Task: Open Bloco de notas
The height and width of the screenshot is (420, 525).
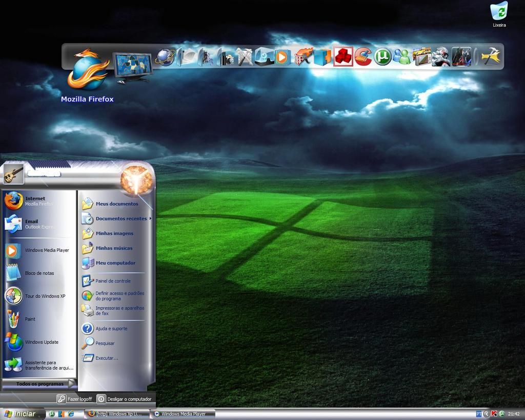Action: click(x=39, y=273)
